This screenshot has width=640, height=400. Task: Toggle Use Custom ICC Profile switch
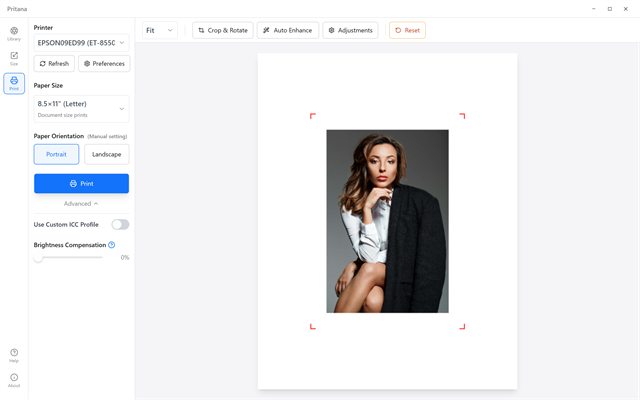pos(120,224)
